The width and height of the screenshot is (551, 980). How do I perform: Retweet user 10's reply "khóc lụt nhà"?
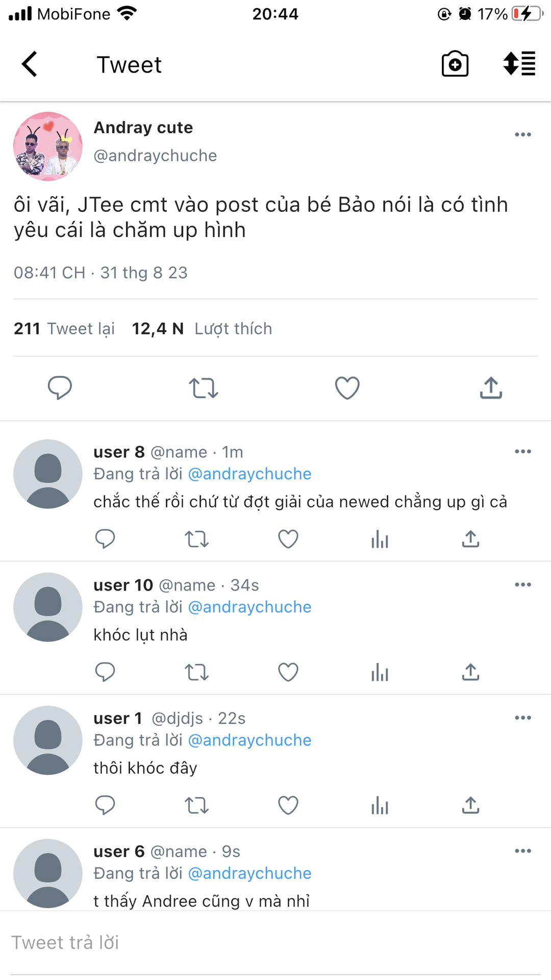tap(196, 672)
